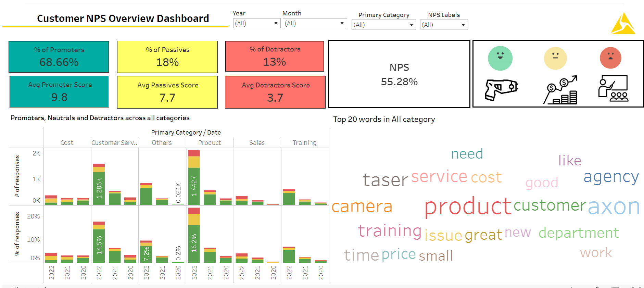644x288 pixels.
Task: Select the word 'product' in word cloud
Action: tap(468, 206)
